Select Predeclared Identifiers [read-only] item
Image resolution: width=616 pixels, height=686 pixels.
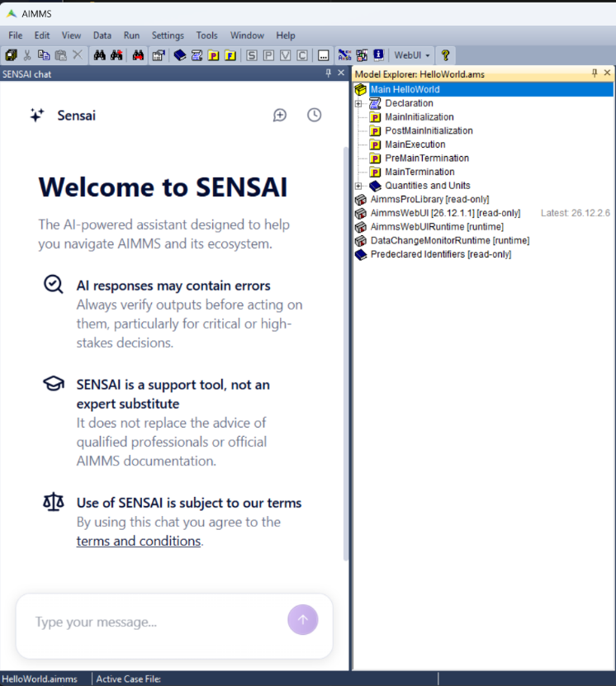441,254
